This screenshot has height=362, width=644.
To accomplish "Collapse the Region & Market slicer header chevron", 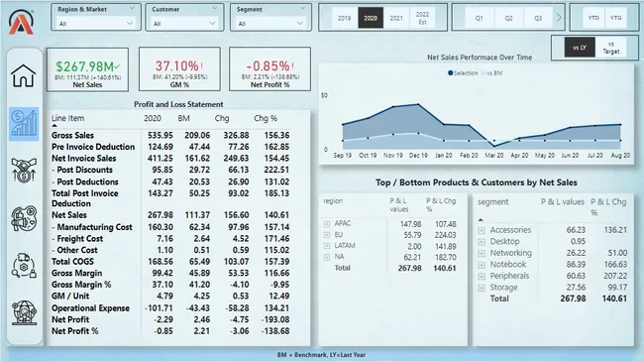I will point(132,9).
